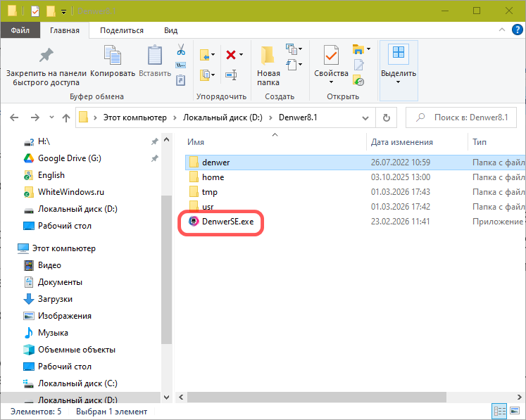Screen dimensions: 526x420
Task: Open the Файл menu tab
Action: 20,30
